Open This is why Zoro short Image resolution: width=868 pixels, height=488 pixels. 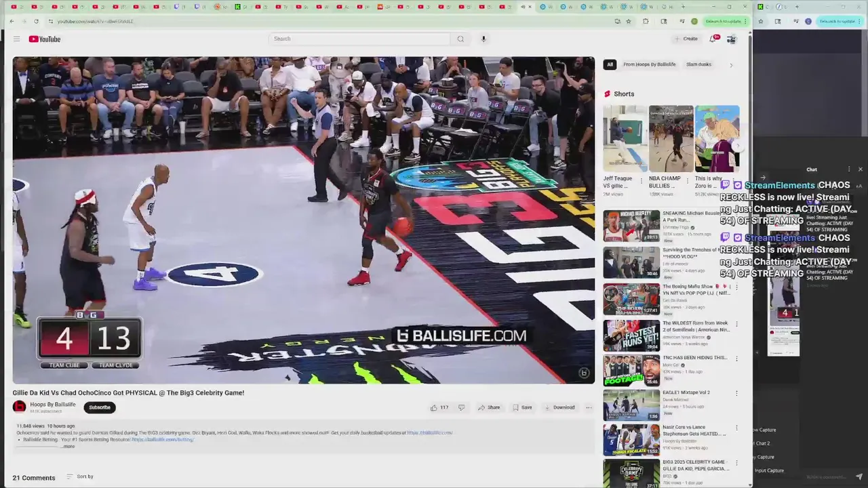coord(717,139)
